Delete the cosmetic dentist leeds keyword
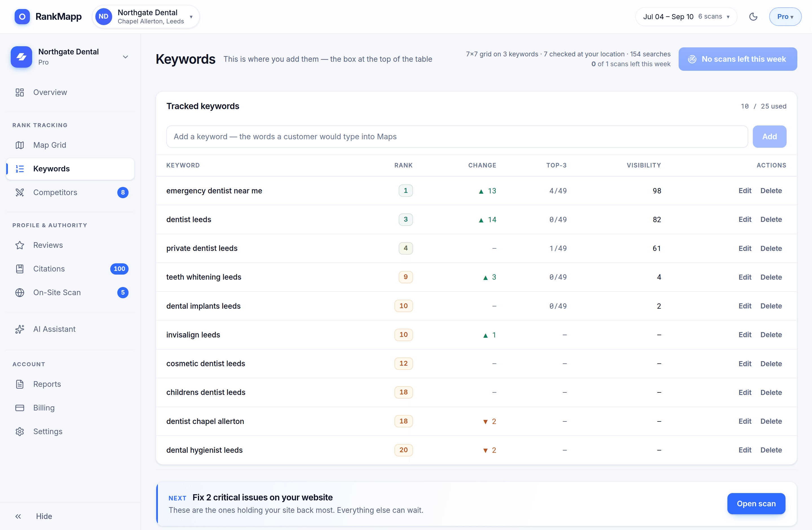Viewport: 812px width, 530px height. point(771,364)
